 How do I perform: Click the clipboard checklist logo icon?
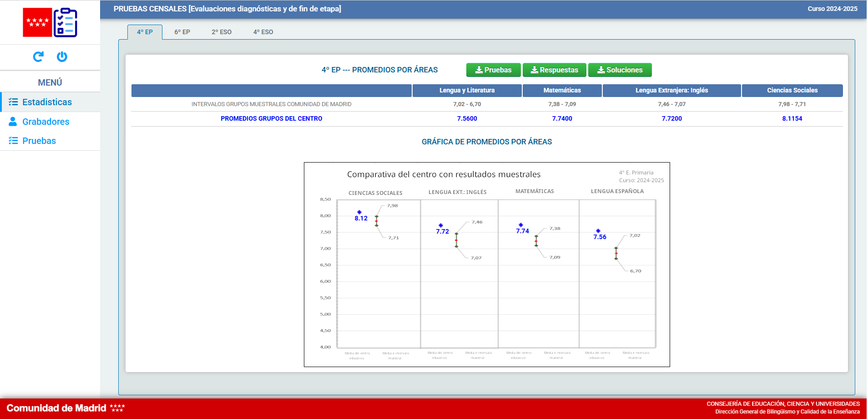66,22
